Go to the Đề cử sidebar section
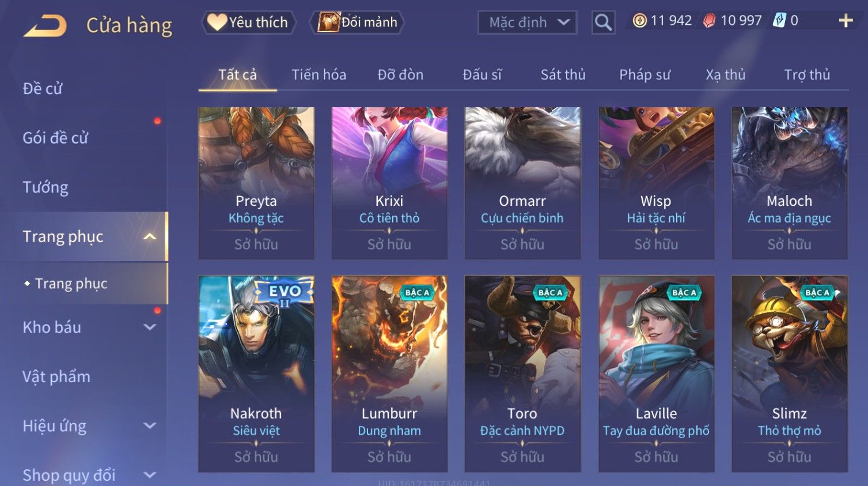Viewport: 868px width, 486px height. [x=42, y=89]
